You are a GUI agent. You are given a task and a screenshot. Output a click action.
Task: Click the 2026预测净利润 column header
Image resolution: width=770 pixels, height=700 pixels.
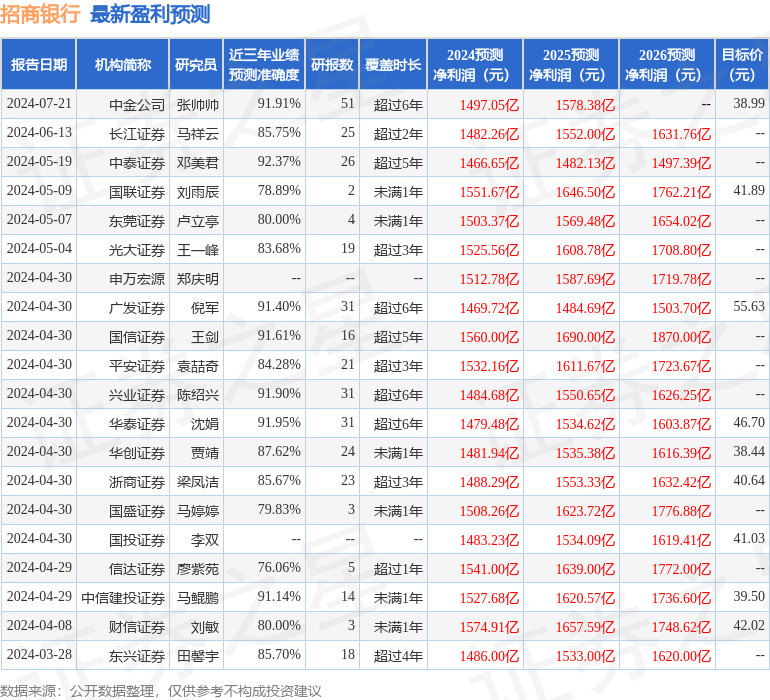(667, 65)
